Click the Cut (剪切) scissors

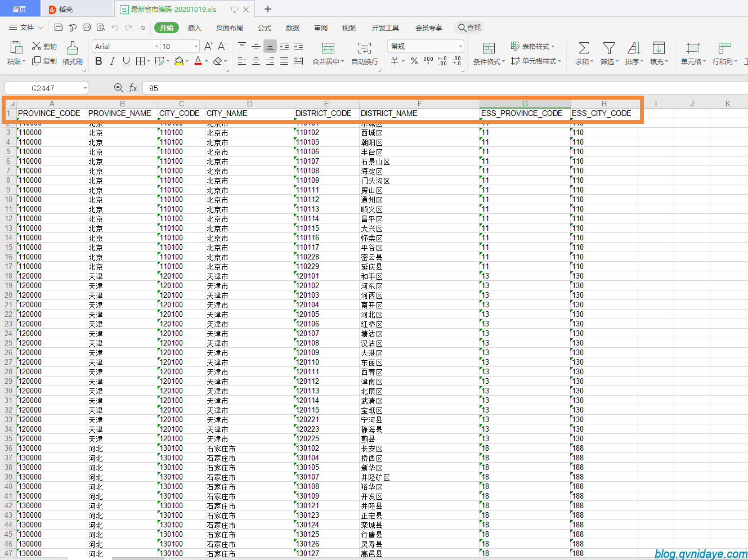[37, 46]
